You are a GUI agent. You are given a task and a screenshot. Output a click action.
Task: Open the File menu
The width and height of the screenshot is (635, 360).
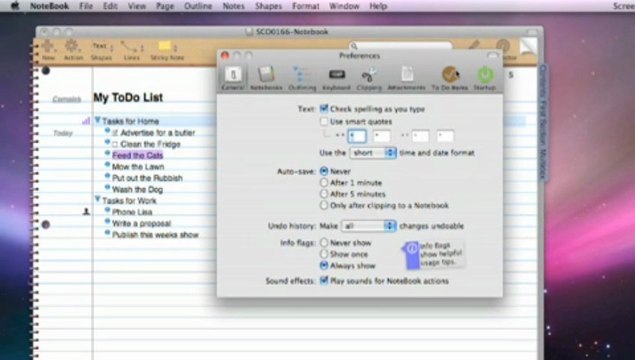(86, 6)
